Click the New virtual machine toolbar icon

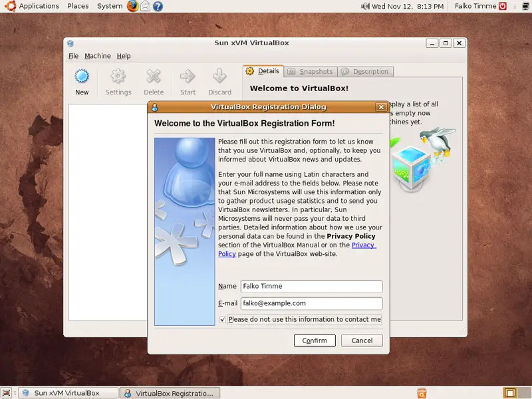tap(82, 76)
